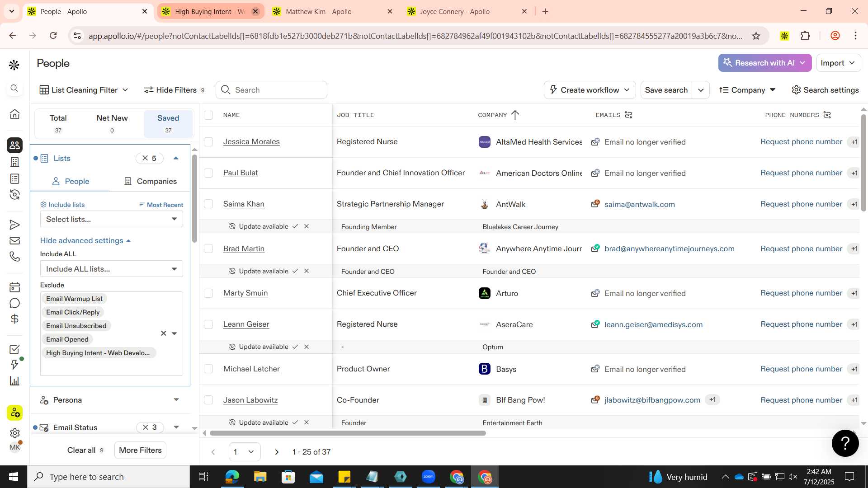868x488 pixels.
Task: Open Sequences via paper plane icon
Action: [x=14, y=225]
